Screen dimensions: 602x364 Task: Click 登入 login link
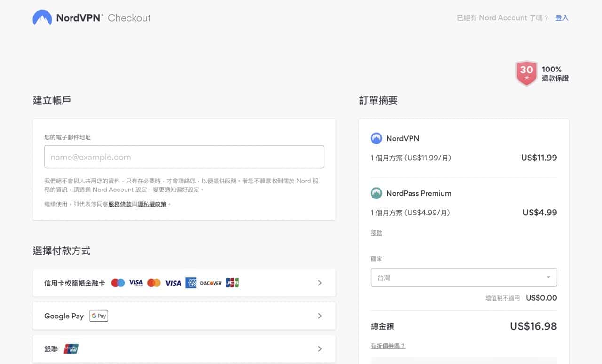562,18
